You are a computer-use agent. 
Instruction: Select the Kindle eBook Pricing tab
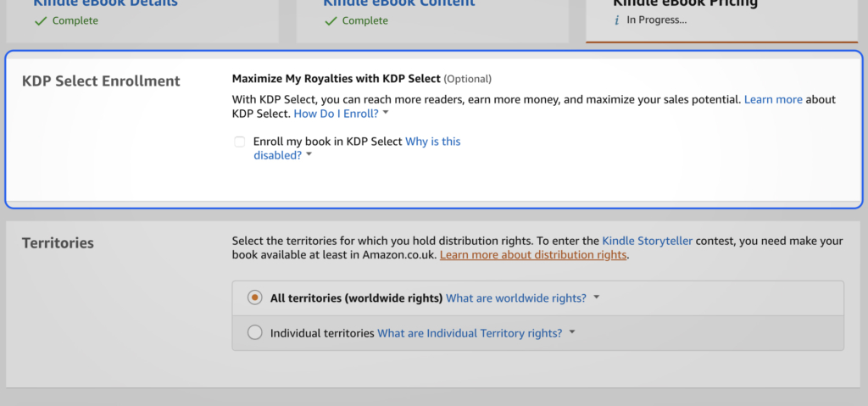685,4
